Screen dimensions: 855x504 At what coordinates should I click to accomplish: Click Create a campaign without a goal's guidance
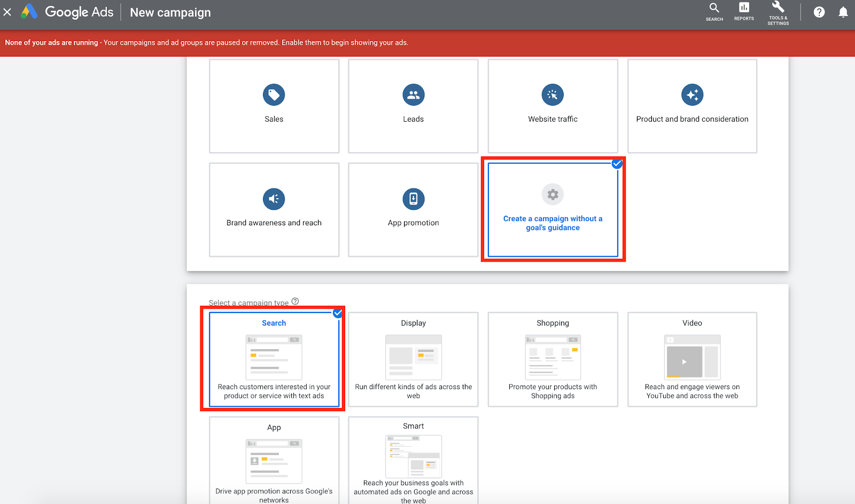tap(553, 223)
